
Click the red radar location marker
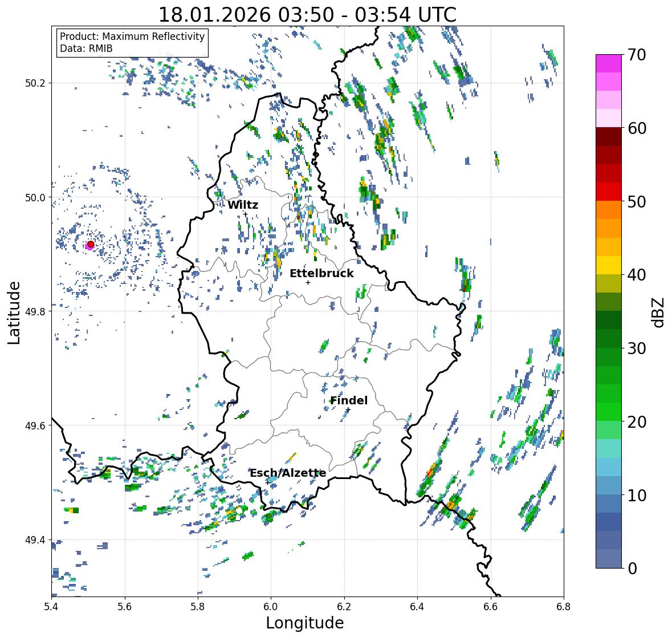91,244
